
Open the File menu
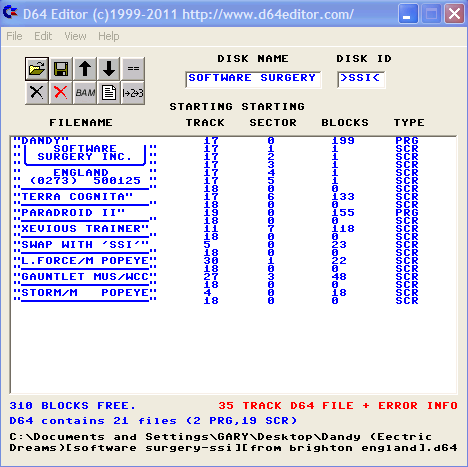14,36
